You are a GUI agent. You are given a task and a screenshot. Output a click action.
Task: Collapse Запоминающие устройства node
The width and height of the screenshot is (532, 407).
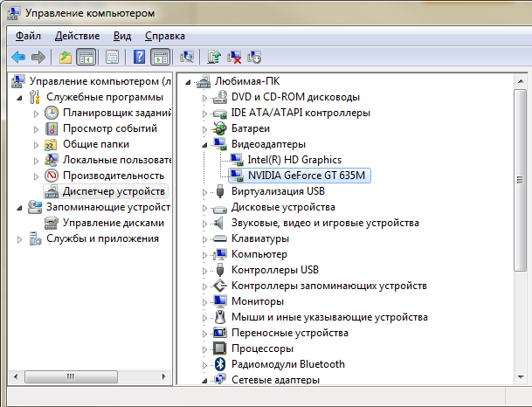20,208
